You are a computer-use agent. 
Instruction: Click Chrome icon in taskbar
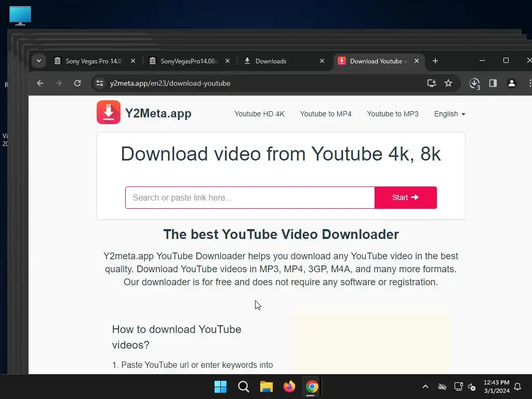[312, 387]
